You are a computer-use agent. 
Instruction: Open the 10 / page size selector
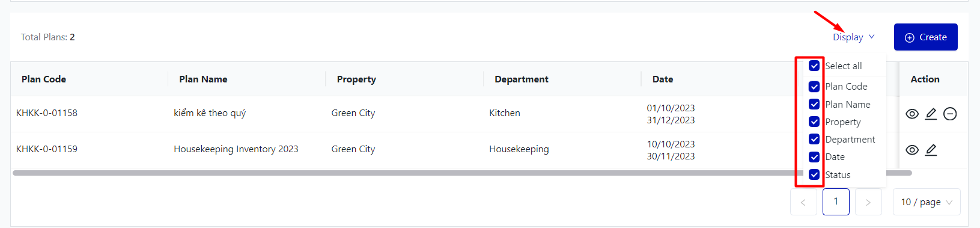pos(927,202)
